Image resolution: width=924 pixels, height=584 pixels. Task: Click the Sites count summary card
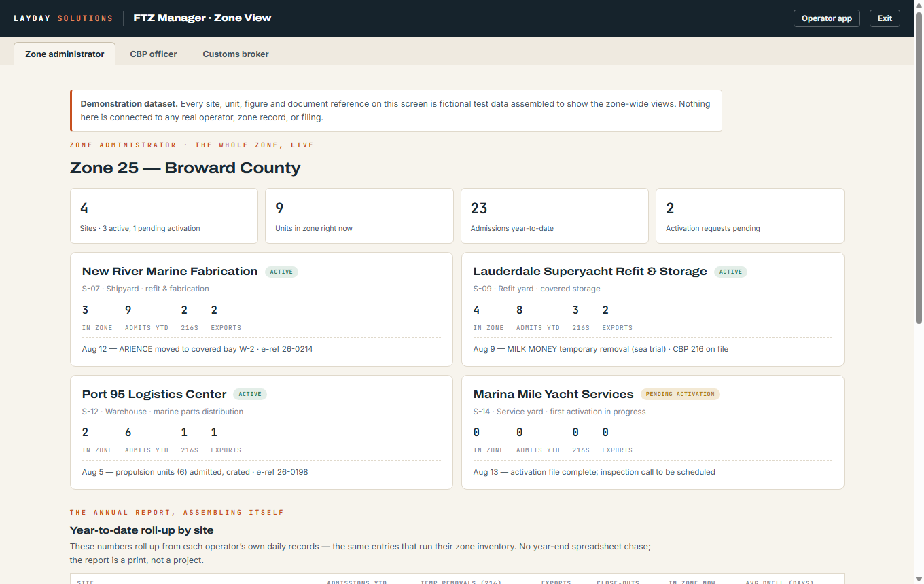pos(164,216)
